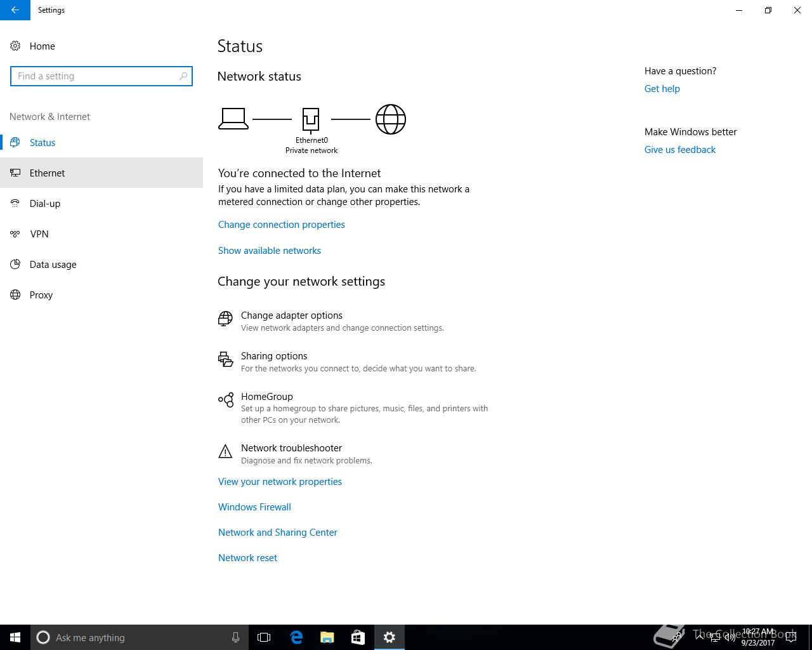Open the Ethernet section

pyautogui.click(x=101, y=173)
